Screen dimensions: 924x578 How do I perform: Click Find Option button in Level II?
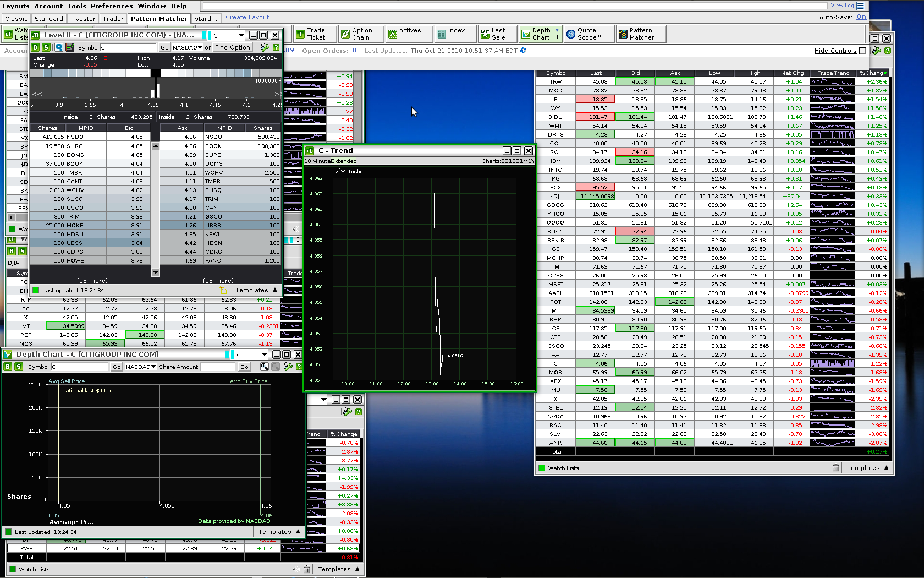(232, 47)
